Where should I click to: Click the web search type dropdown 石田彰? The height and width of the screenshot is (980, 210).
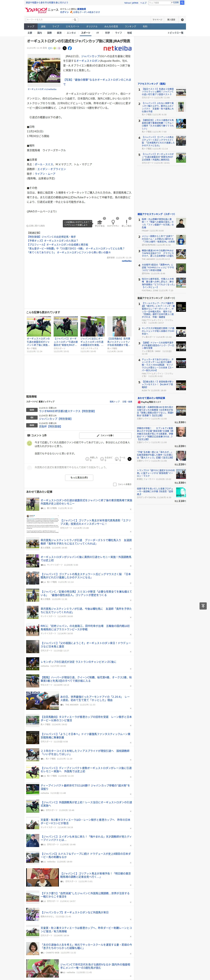click(175, 3)
